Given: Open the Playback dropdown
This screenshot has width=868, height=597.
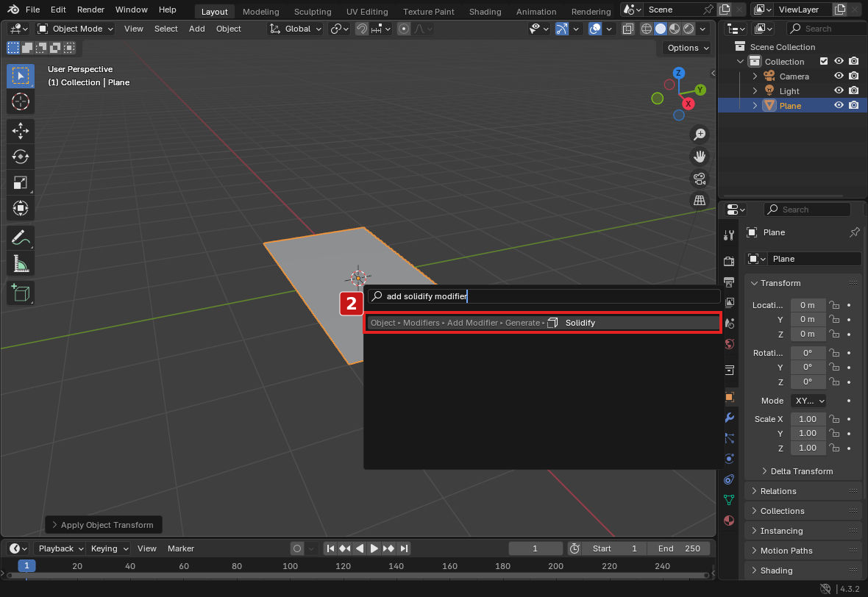Looking at the screenshot, I should 60,549.
